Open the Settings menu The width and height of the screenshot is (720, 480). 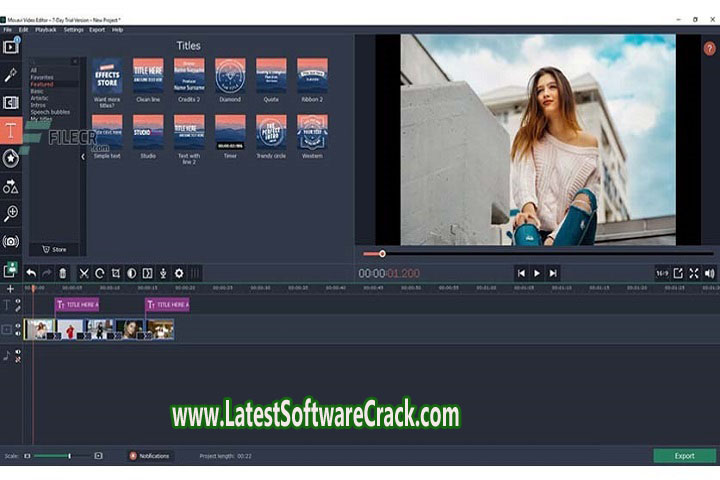tap(73, 29)
